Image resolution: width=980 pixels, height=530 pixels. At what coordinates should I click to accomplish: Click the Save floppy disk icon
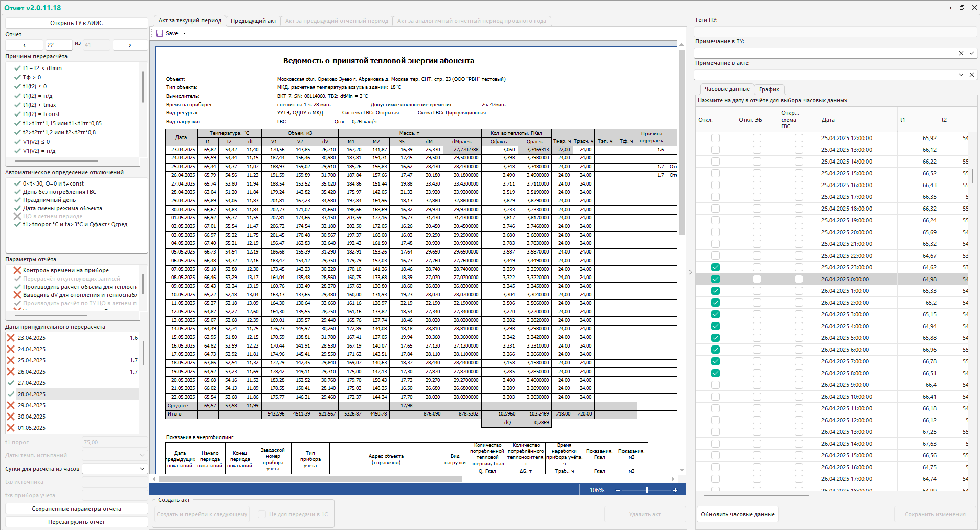click(160, 33)
